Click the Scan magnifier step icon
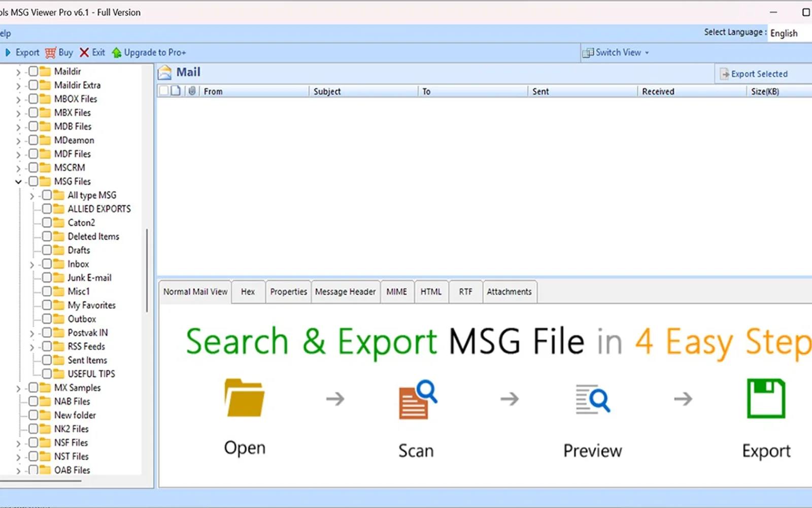 (x=417, y=399)
